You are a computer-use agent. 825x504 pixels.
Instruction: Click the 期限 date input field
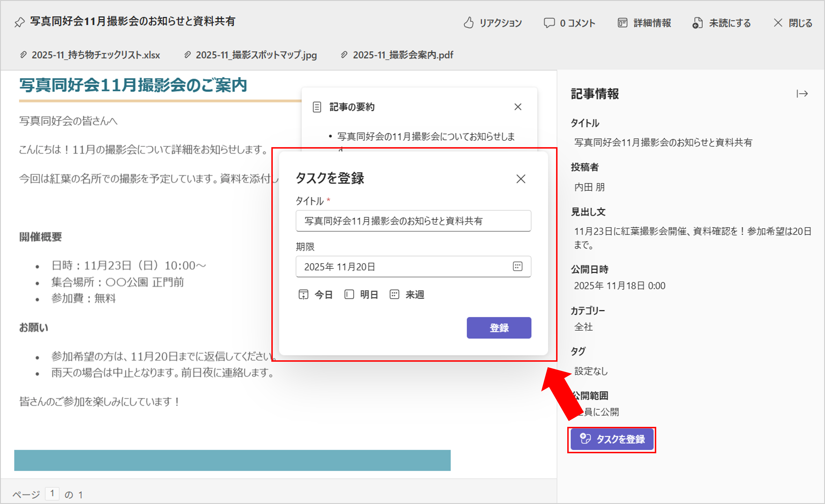click(x=414, y=267)
